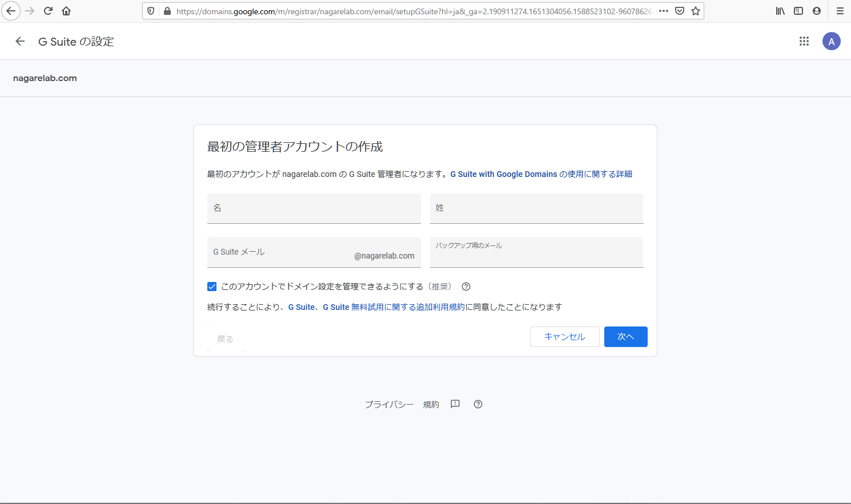Click the nagarelab.com domain heading
The height and width of the screenshot is (504, 851).
pyautogui.click(x=45, y=78)
